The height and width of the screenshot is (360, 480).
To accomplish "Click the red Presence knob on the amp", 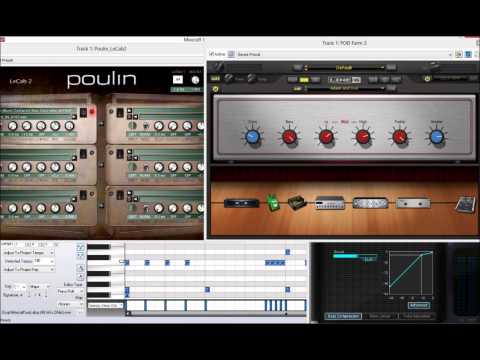I will 399,137.
